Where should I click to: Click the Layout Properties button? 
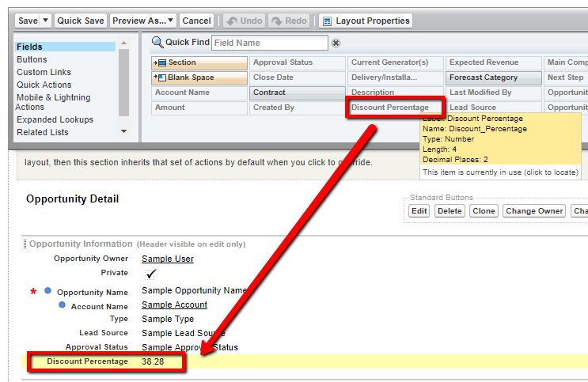click(x=366, y=21)
